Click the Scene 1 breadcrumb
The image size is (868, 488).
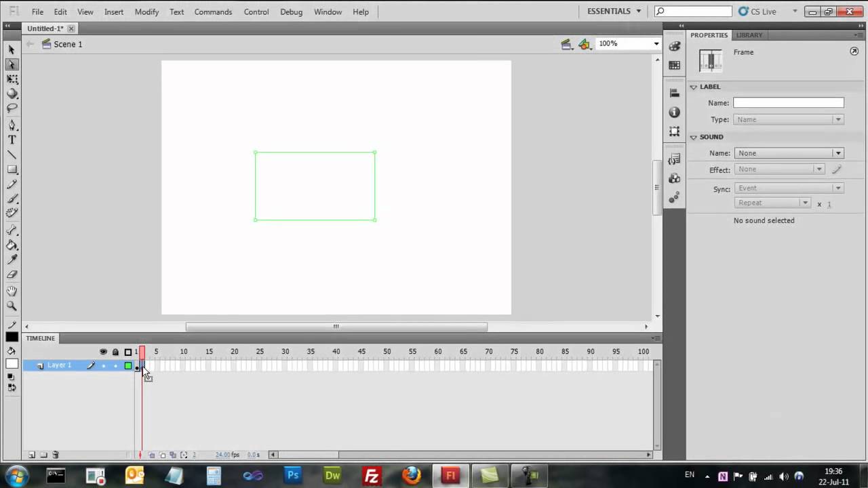tap(62, 44)
